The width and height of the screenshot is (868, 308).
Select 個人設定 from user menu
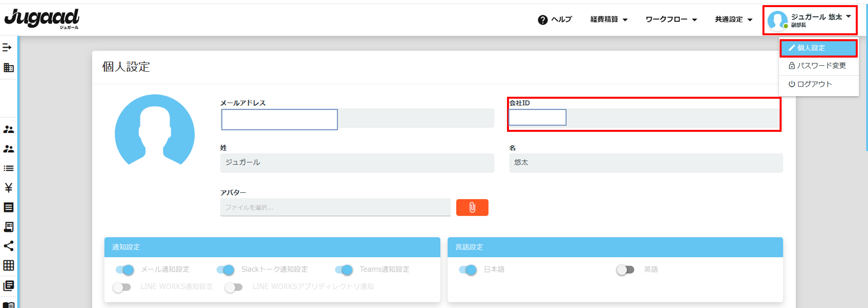coord(818,48)
